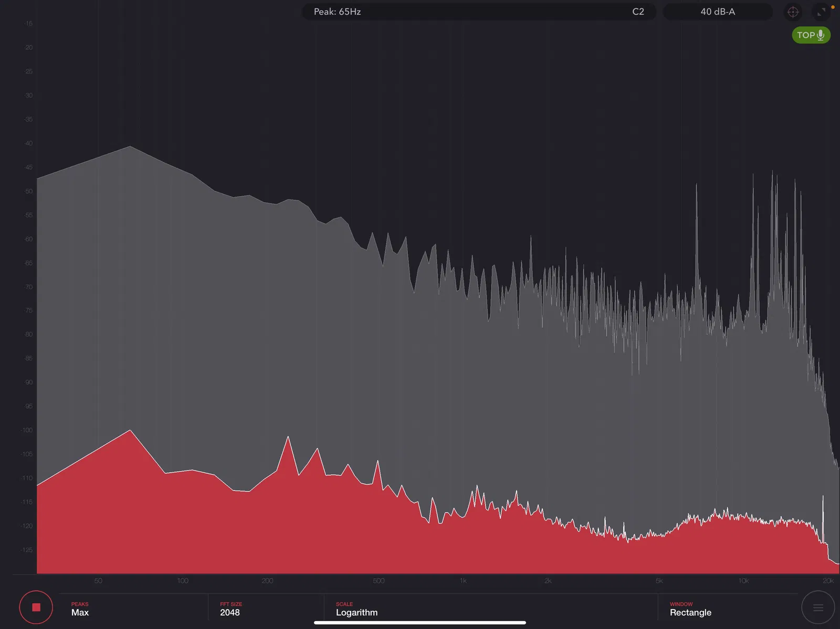
Task: Stop the analyzer with the red stop button
Action: [x=36, y=607]
